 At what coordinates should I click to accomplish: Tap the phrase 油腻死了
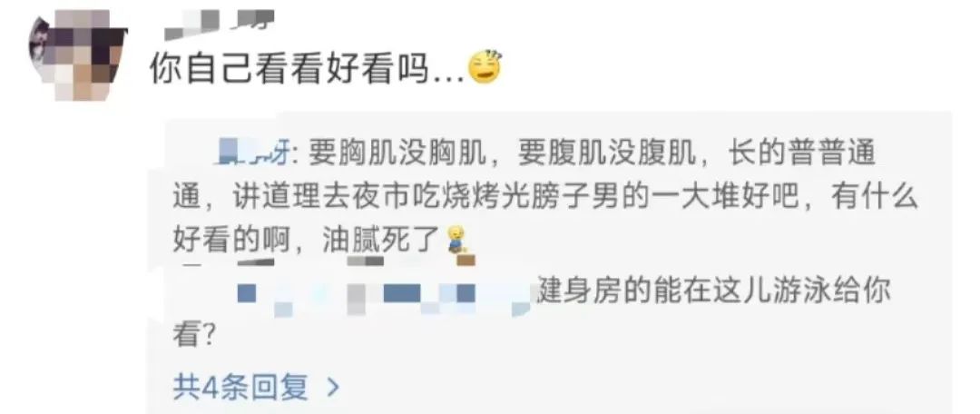(x=378, y=242)
